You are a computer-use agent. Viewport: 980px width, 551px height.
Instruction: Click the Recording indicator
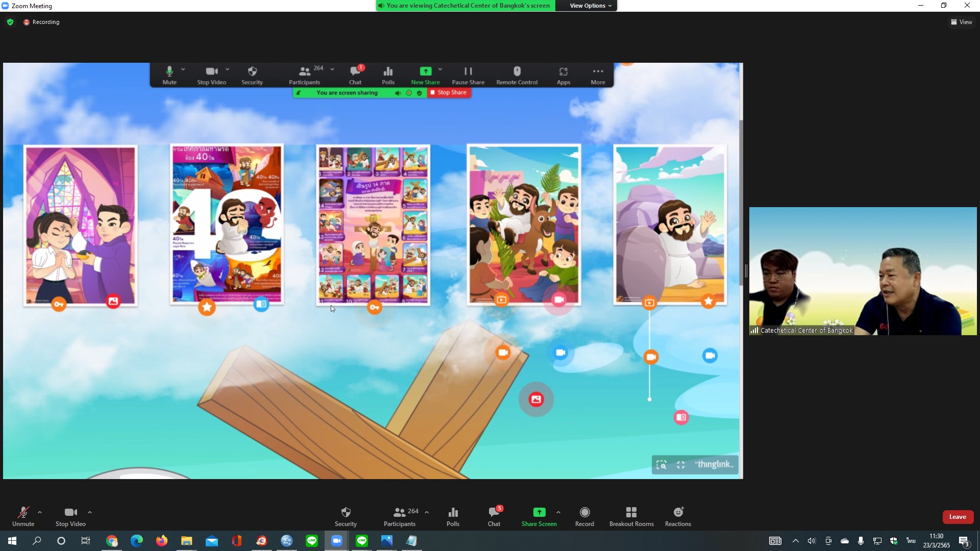[41, 22]
